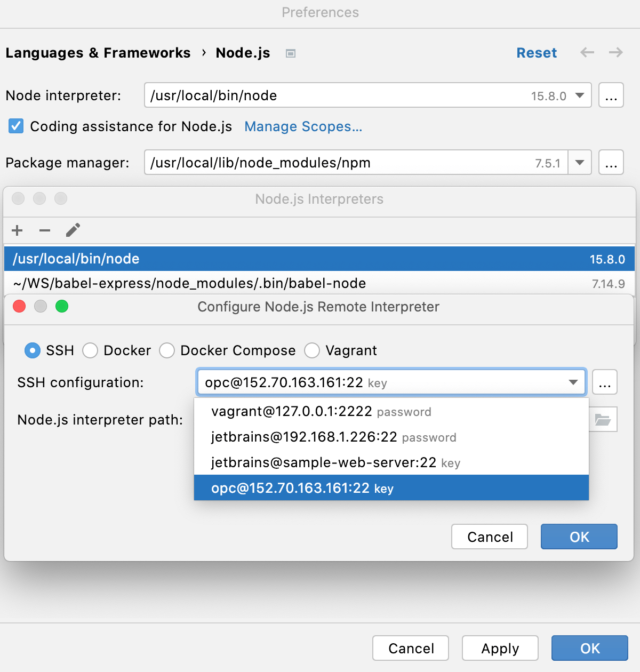
Task: Open the package manager version dropdown
Action: pos(579,163)
